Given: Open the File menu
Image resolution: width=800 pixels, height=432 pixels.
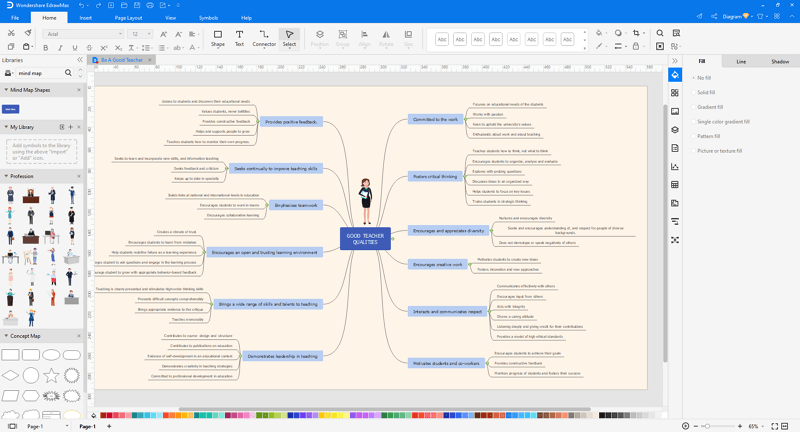Looking at the screenshot, I should coord(15,18).
